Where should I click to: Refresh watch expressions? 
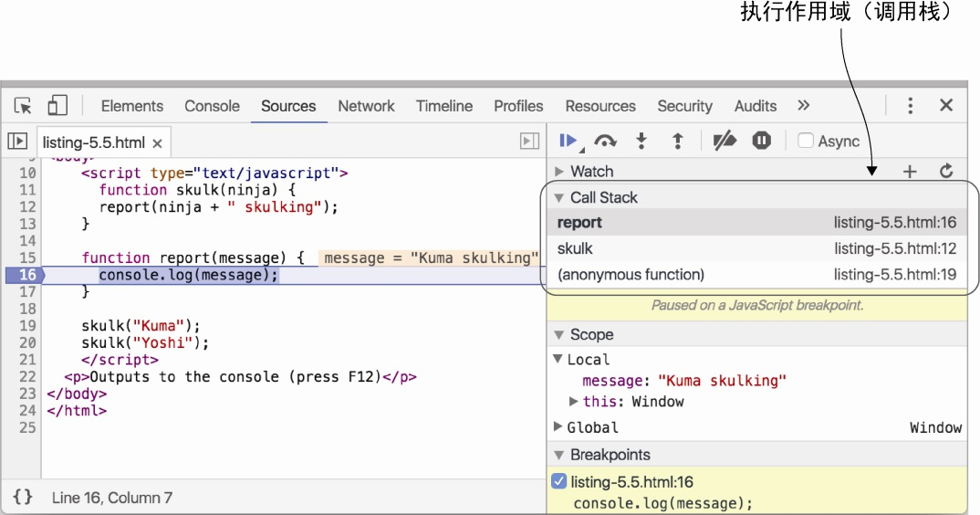point(946,171)
